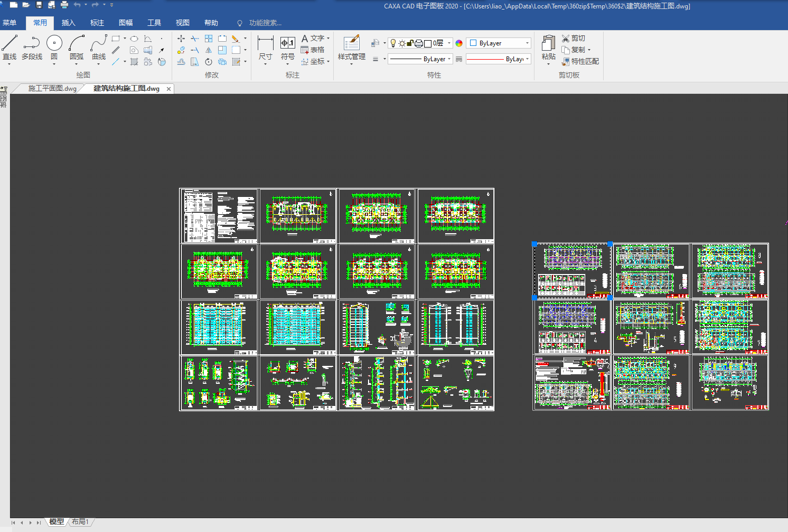Open the 菜单 menu

(x=10, y=23)
